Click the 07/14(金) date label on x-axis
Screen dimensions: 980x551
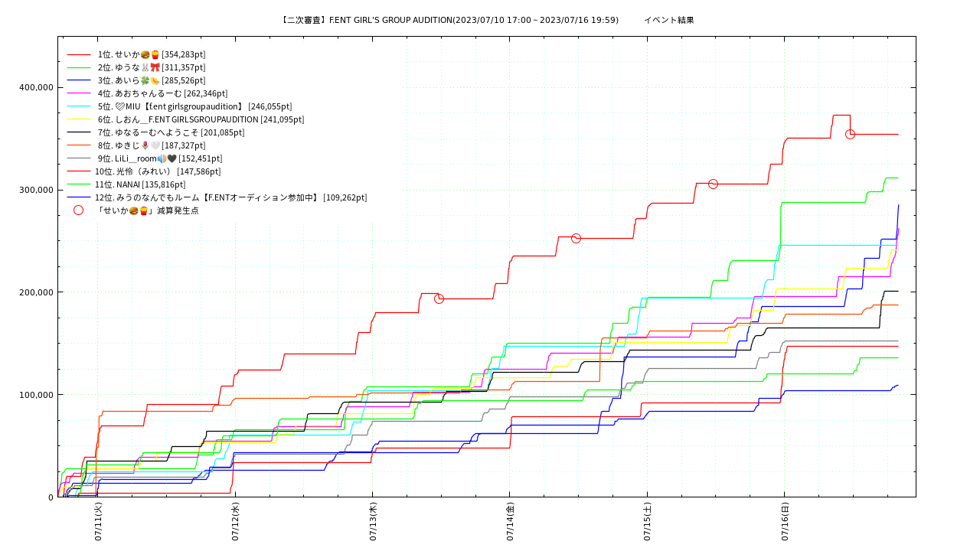[510, 522]
